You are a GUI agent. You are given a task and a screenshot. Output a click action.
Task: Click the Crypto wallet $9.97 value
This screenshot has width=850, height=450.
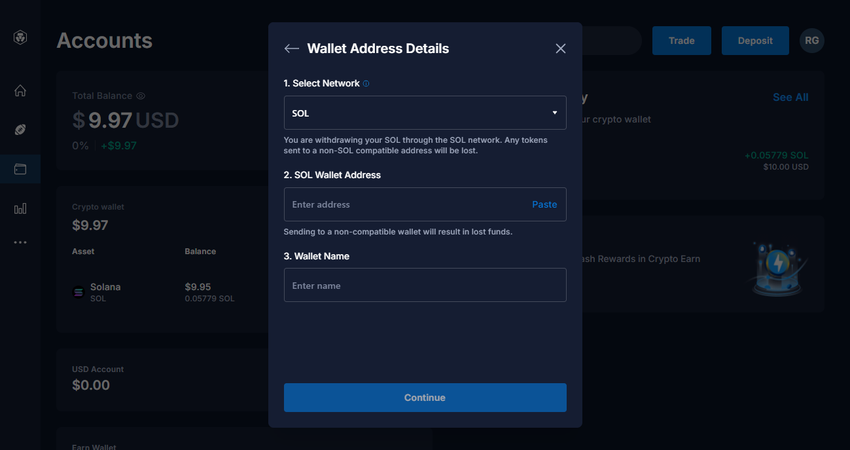pos(90,225)
